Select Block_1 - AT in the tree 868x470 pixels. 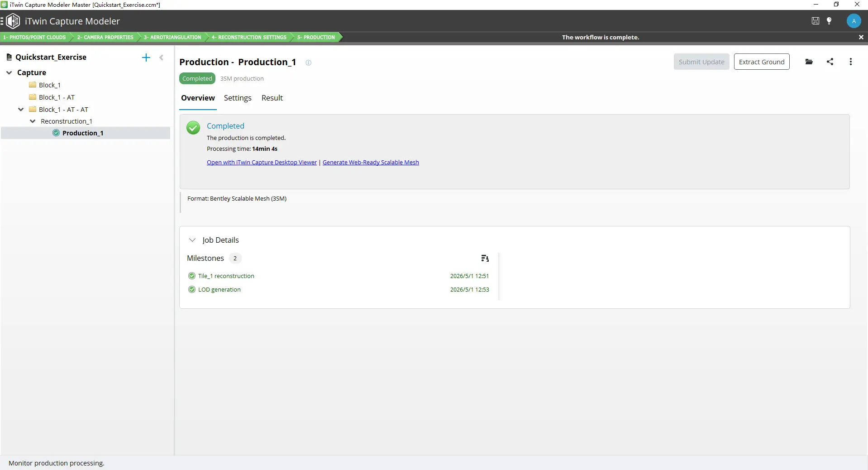[57, 97]
